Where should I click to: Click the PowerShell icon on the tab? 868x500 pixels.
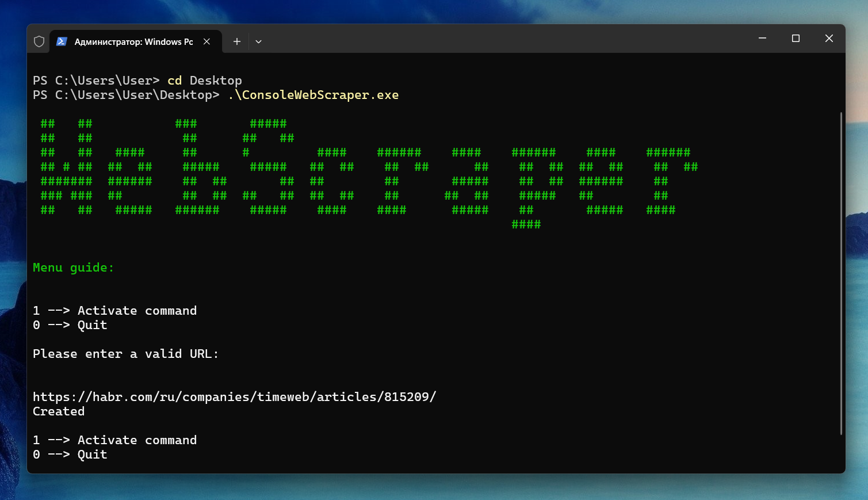tap(62, 41)
